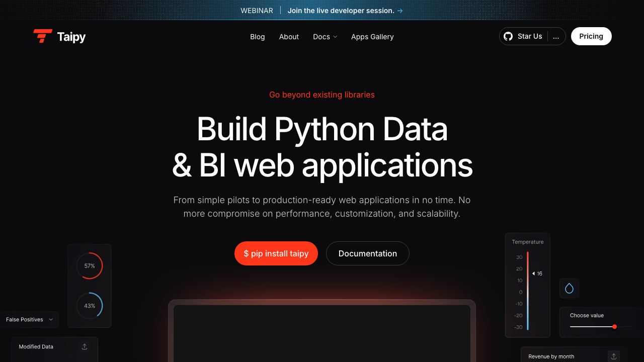Click the "Temperature" card title
The width and height of the screenshot is (644, 362).
(528, 242)
